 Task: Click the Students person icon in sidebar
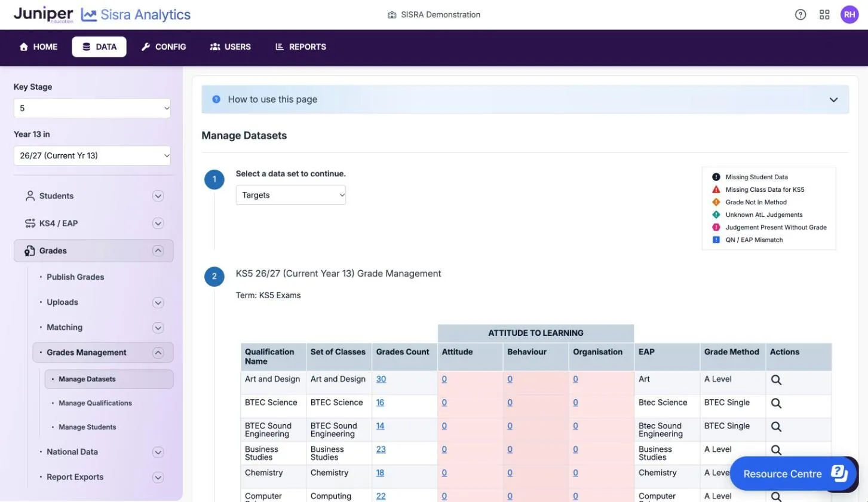coord(30,196)
